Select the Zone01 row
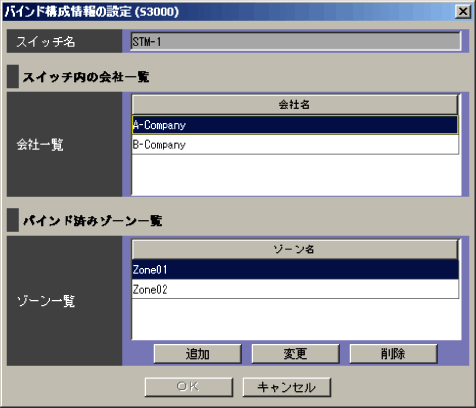The image size is (476, 408). point(295,269)
